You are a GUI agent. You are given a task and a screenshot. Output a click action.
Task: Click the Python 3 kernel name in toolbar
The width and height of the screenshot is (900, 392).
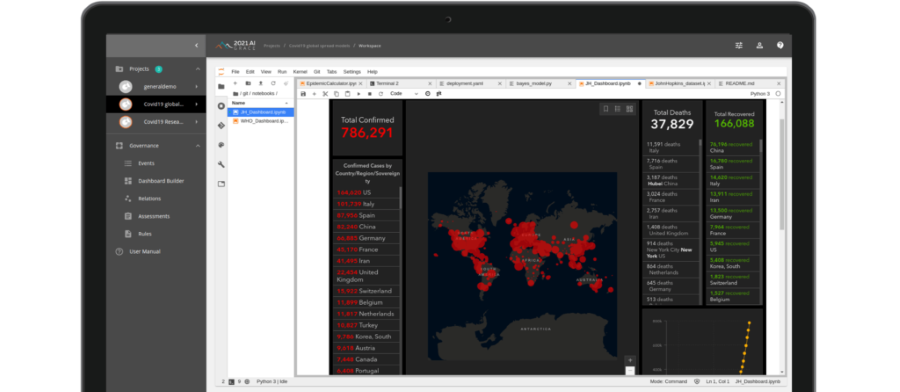tap(760, 94)
